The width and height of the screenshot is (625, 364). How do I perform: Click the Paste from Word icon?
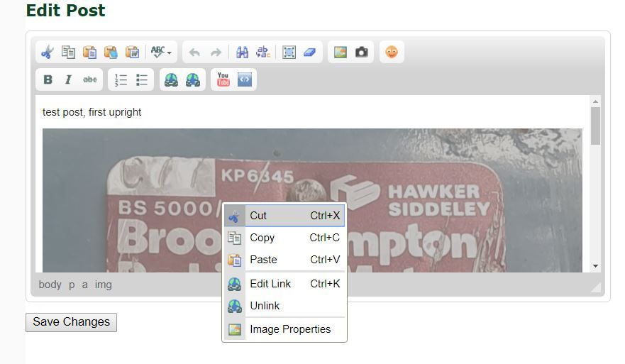pos(133,53)
